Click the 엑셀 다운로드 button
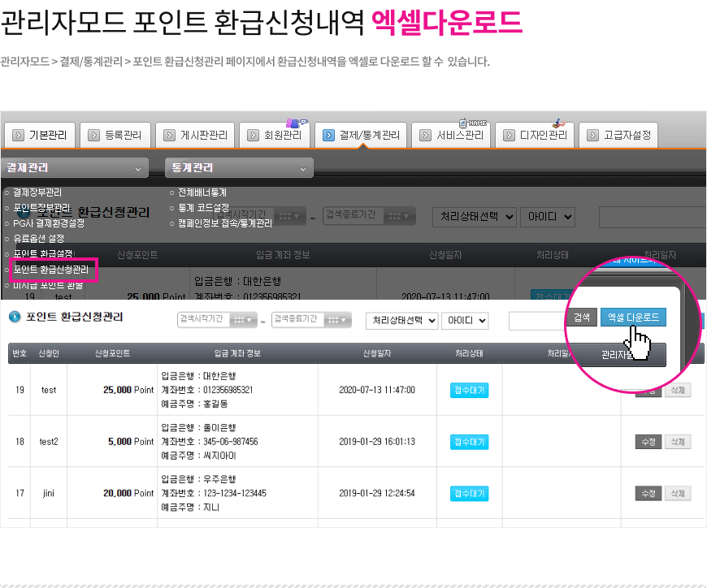 coord(633,318)
